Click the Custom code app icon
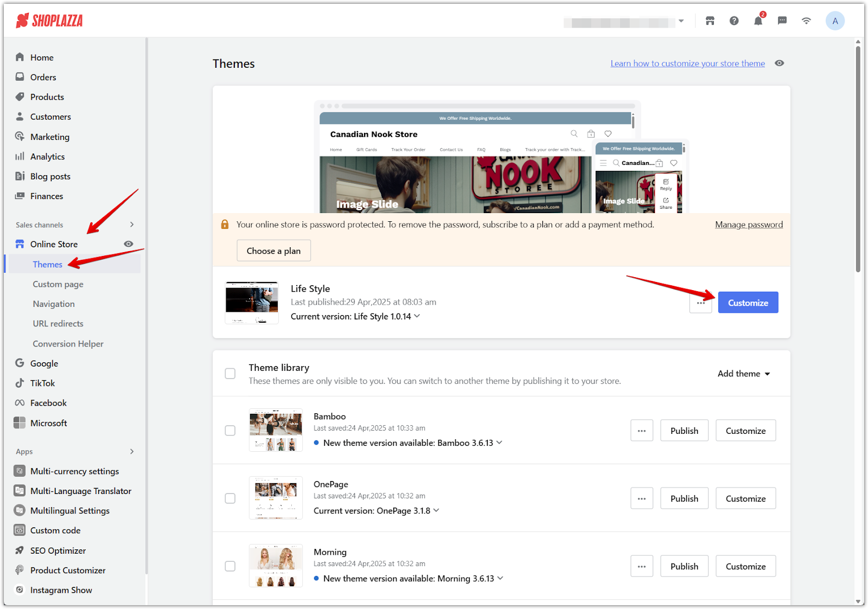This screenshot has height=609, width=868. 20,530
